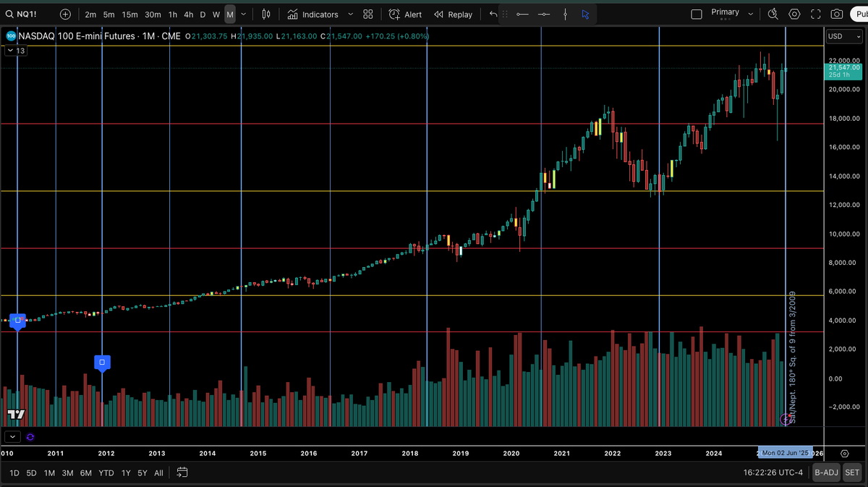Set range to 1D

pos(14,473)
